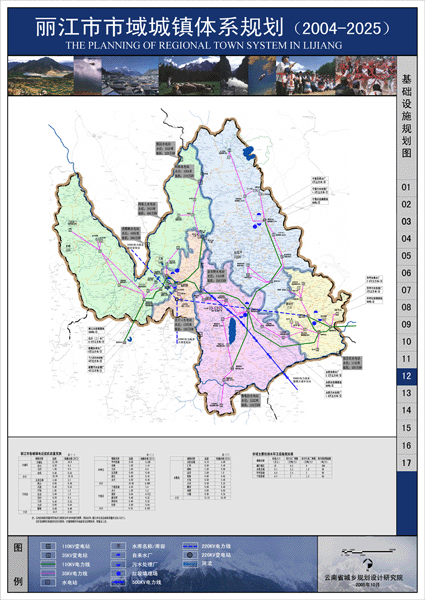Click the 云南省城乡规划设计研究院 credit text
The width and height of the screenshot is (425, 600).
(x=363, y=578)
